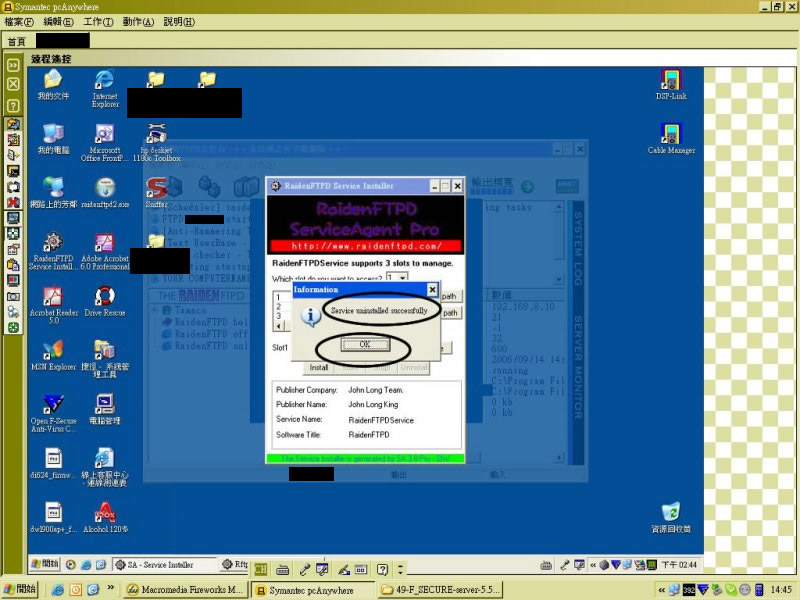Select the MSN Explorer desktop icon

point(53,356)
